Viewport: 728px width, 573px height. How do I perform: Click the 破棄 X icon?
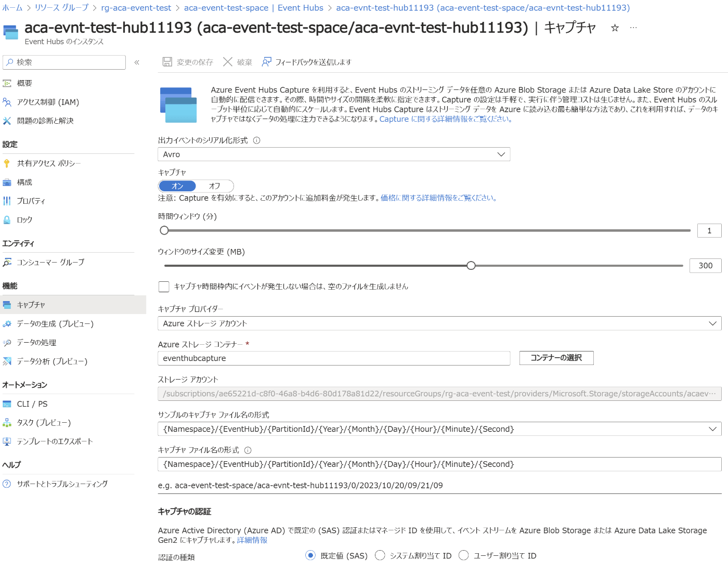(x=228, y=62)
